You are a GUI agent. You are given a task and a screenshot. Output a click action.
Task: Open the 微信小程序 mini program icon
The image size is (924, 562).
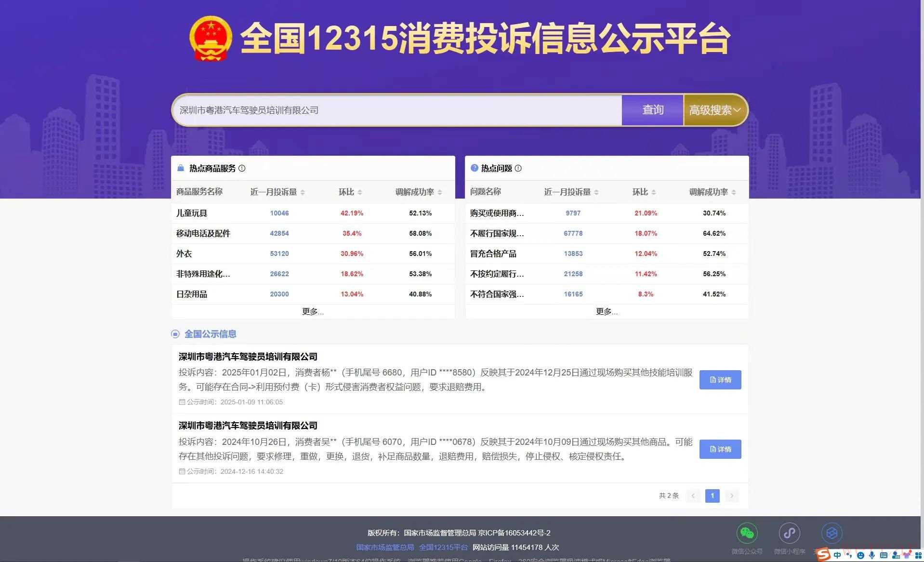pyautogui.click(x=789, y=533)
